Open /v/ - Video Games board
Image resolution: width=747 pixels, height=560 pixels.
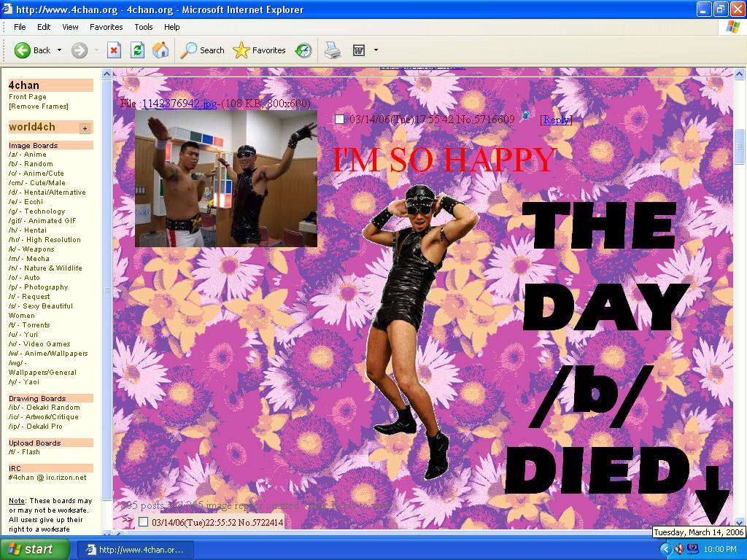[x=39, y=344]
